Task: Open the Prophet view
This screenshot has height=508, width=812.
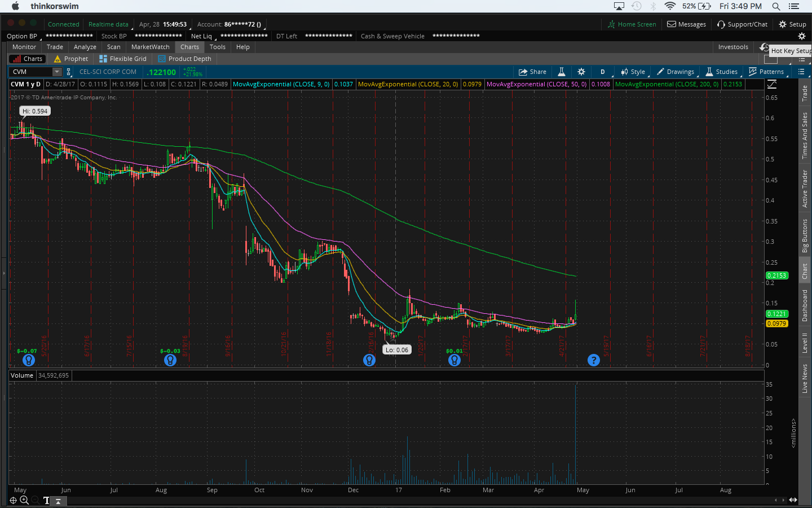Action: (71, 59)
